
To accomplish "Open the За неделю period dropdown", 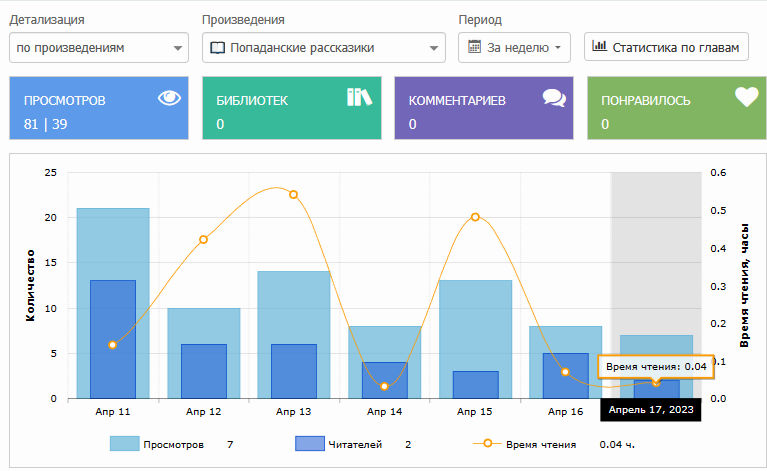I will pos(514,47).
